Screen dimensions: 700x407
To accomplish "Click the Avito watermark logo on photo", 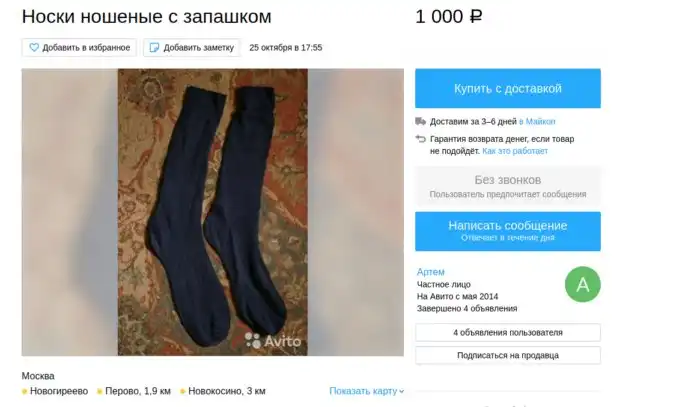I will point(273,341).
